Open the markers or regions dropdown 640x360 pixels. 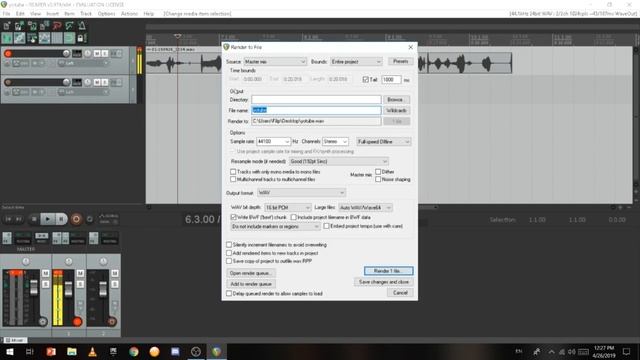275,226
